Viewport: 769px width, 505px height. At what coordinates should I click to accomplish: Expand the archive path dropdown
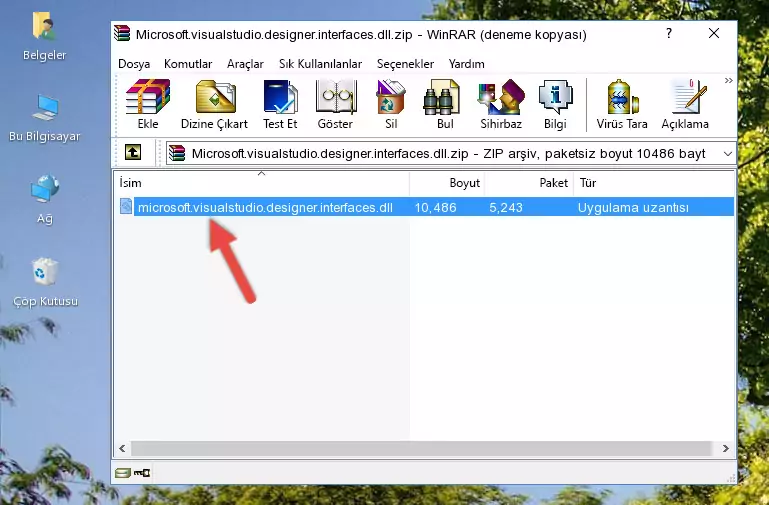[727, 154]
